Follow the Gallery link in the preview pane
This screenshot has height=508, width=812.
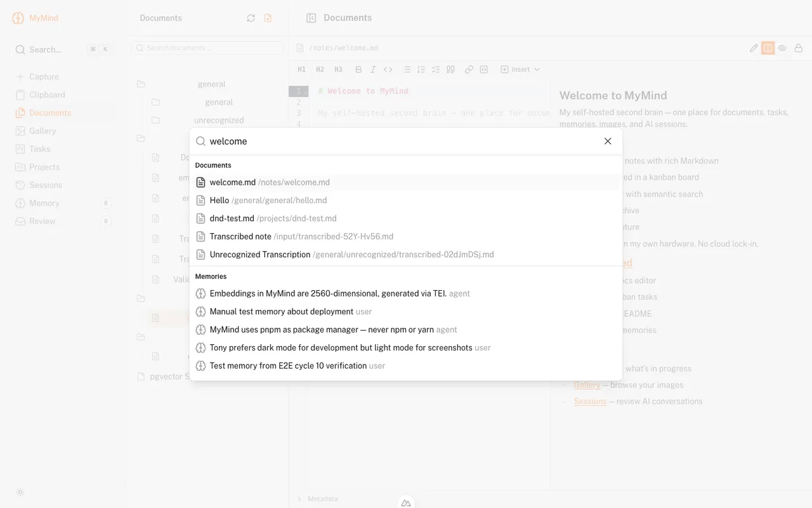[587, 385]
